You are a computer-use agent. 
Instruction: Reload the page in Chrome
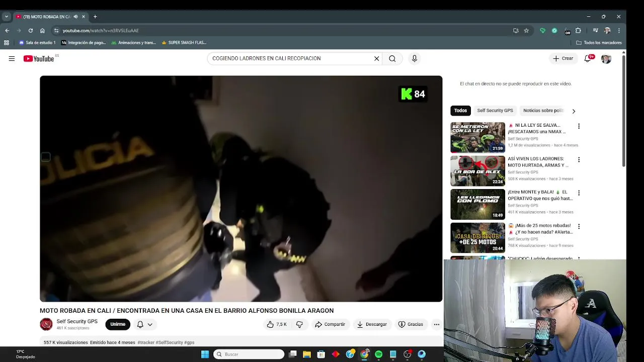pos(31,31)
